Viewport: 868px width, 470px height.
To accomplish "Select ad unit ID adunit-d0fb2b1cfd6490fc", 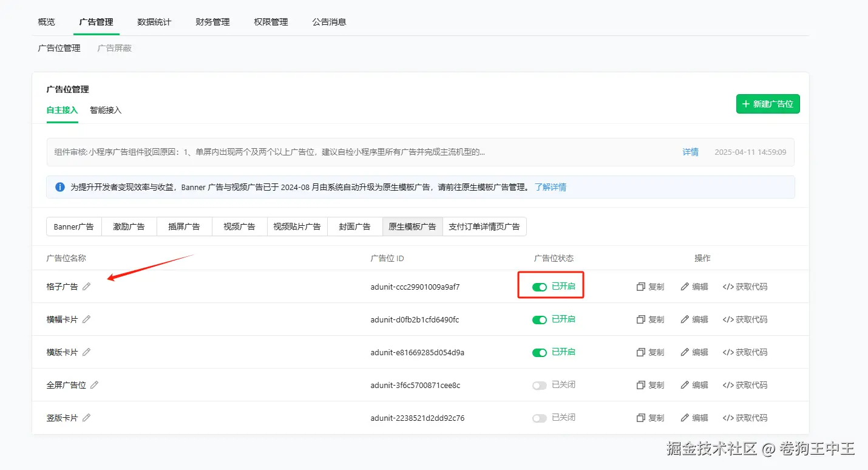I will [415, 319].
